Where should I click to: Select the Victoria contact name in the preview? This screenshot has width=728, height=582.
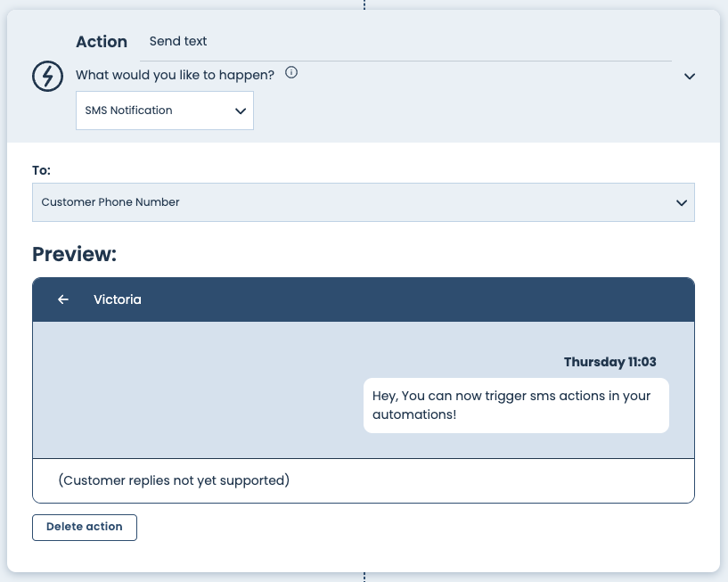coord(118,299)
